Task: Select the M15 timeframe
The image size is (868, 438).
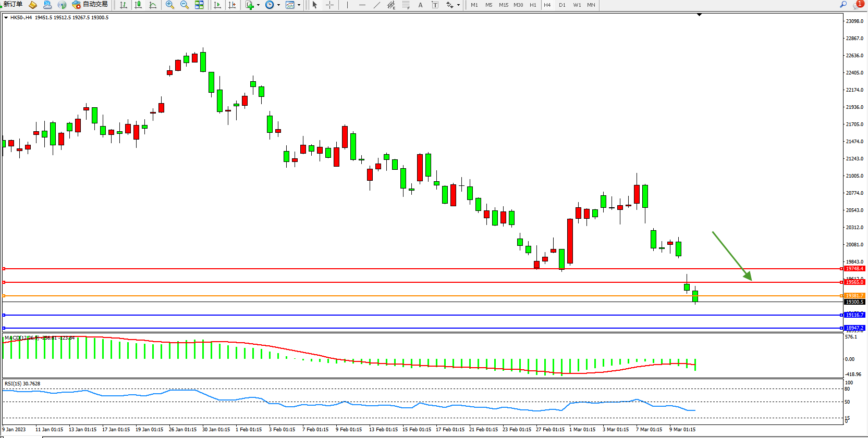Action: point(503,5)
